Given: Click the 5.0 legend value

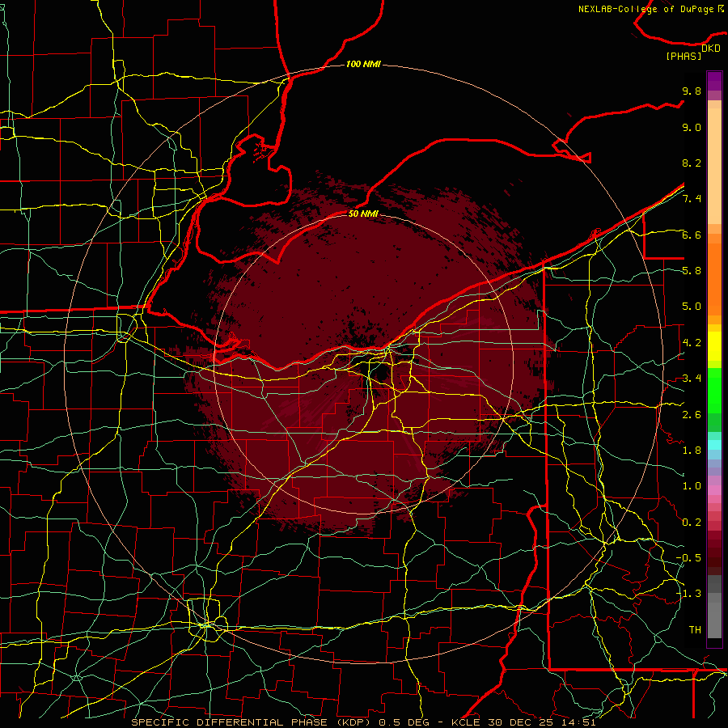Looking at the screenshot, I should pyautogui.click(x=692, y=307).
